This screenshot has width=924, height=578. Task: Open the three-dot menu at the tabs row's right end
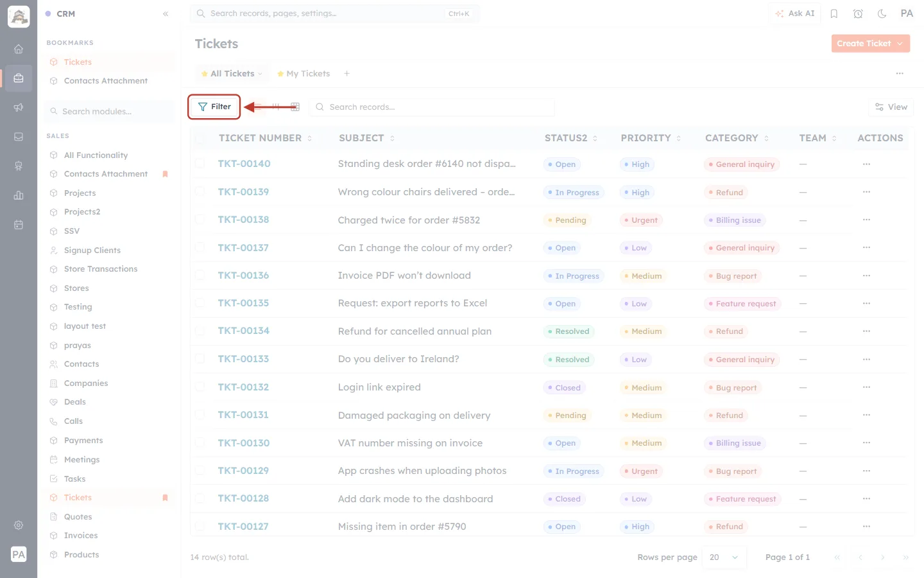pos(900,73)
